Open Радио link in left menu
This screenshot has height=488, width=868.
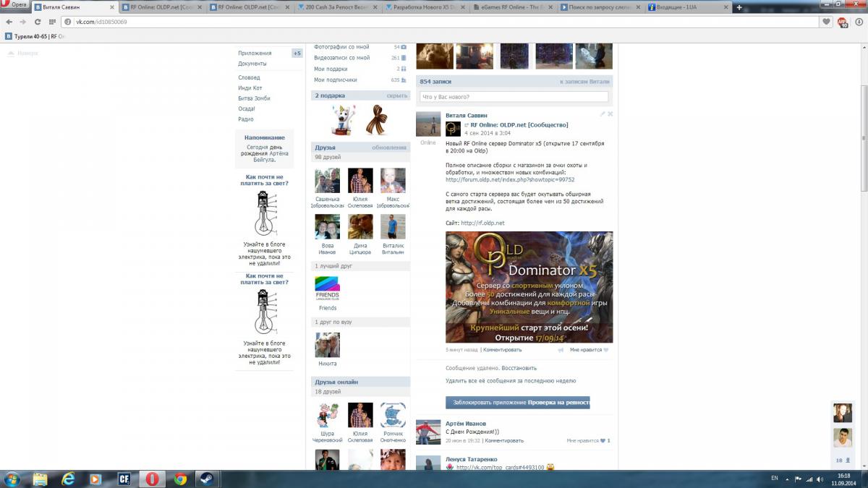[x=246, y=119]
